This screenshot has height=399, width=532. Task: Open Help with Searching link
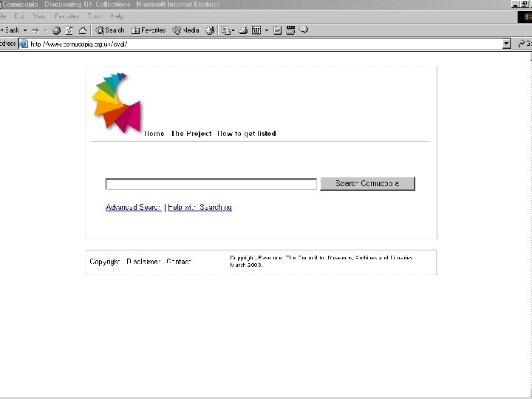199,207
